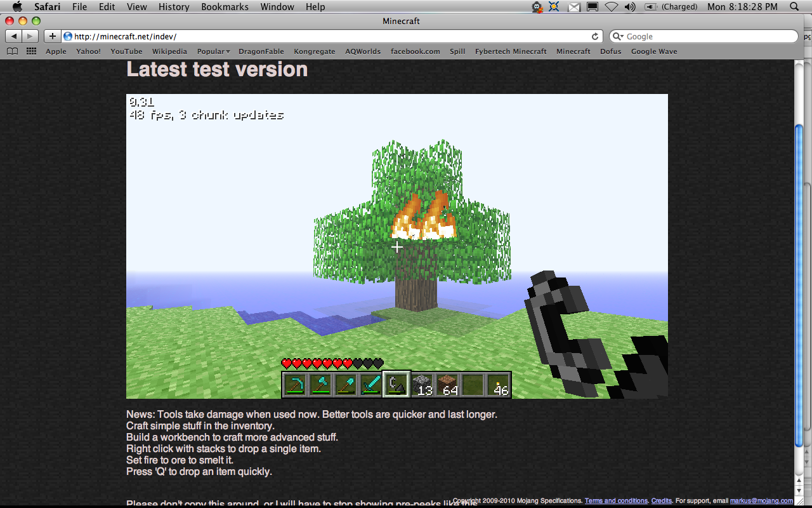This screenshot has width=812, height=508.
Task: Click the 'Set fire to ore to smelt it.' line
Action: pos(180,460)
